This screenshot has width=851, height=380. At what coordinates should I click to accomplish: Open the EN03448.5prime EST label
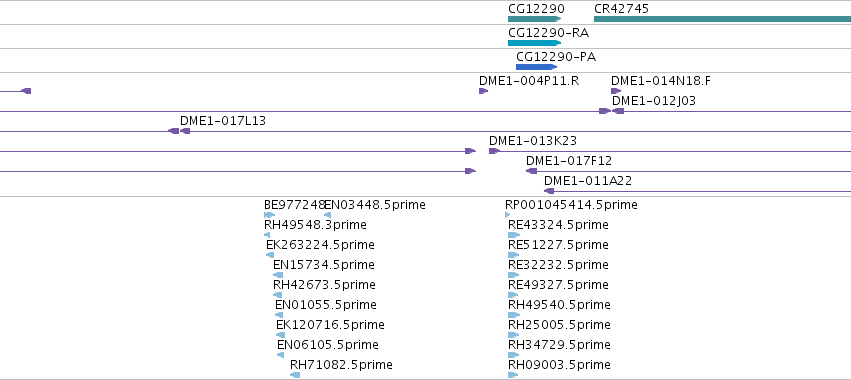(x=375, y=205)
